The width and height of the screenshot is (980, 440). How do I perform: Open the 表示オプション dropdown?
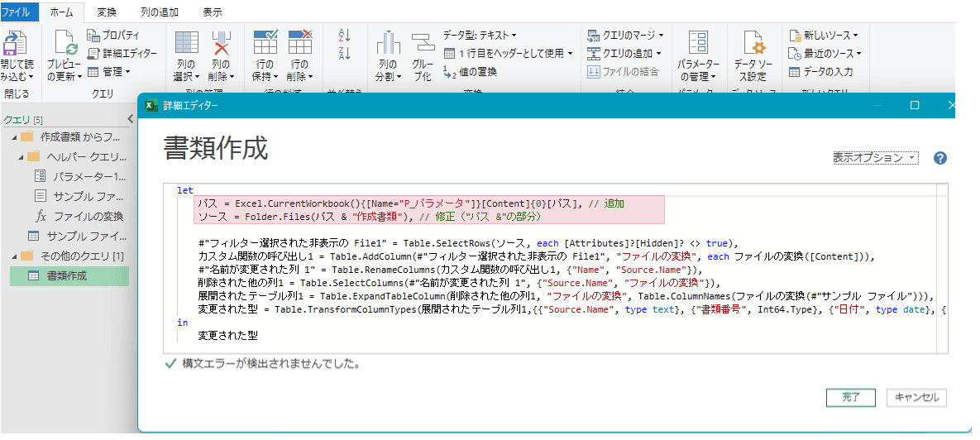(875, 158)
